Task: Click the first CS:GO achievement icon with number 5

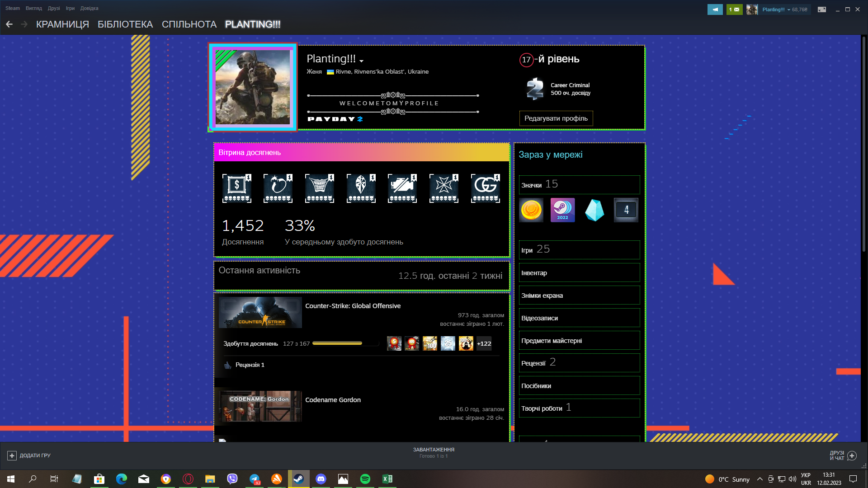Action: coord(394,343)
